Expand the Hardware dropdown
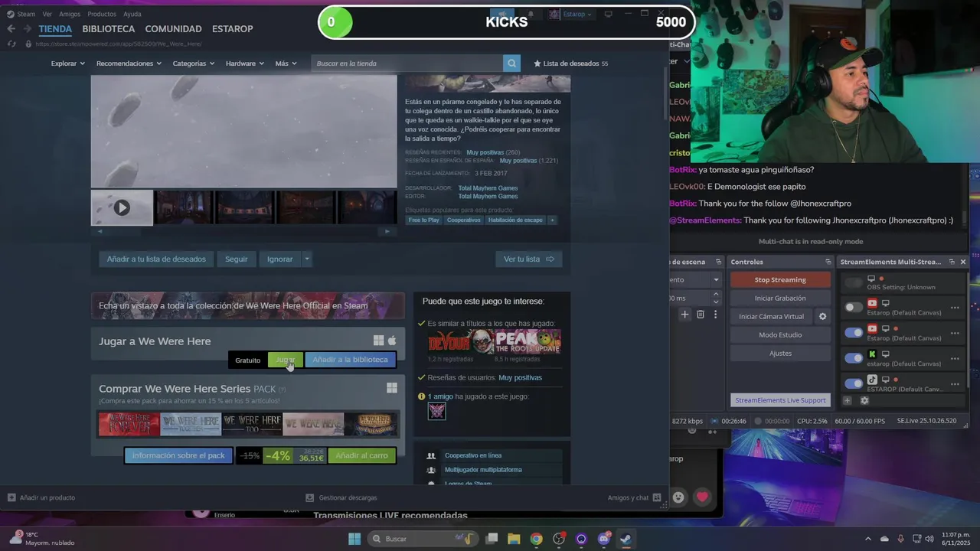This screenshot has height=551, width=980. [x=245, y=64]
